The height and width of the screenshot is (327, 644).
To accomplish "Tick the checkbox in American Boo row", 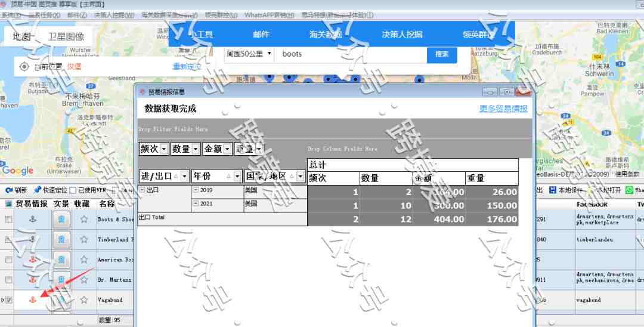I will tap(8, 260).
